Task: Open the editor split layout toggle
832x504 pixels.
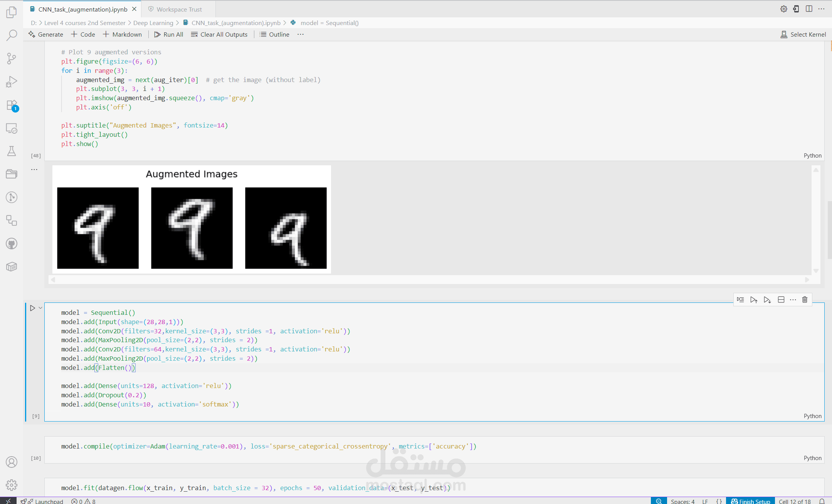Action: (x=809, y=8)
